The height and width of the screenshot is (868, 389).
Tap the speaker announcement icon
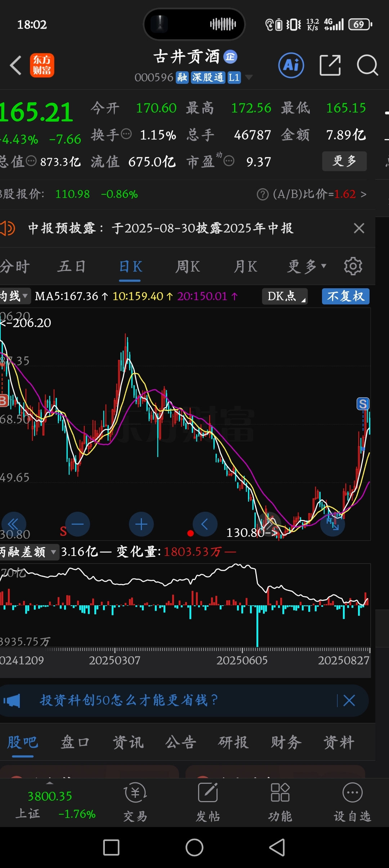(7, 228)
